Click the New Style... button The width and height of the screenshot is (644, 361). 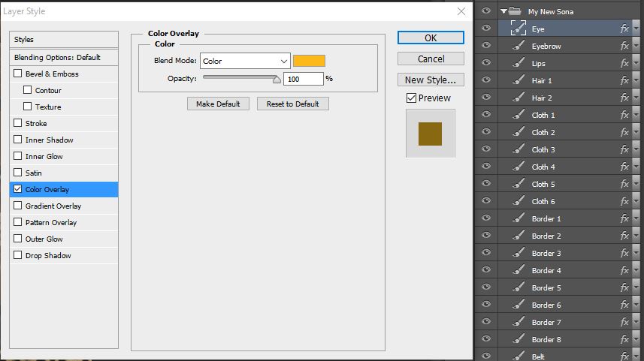pos(431,80)
